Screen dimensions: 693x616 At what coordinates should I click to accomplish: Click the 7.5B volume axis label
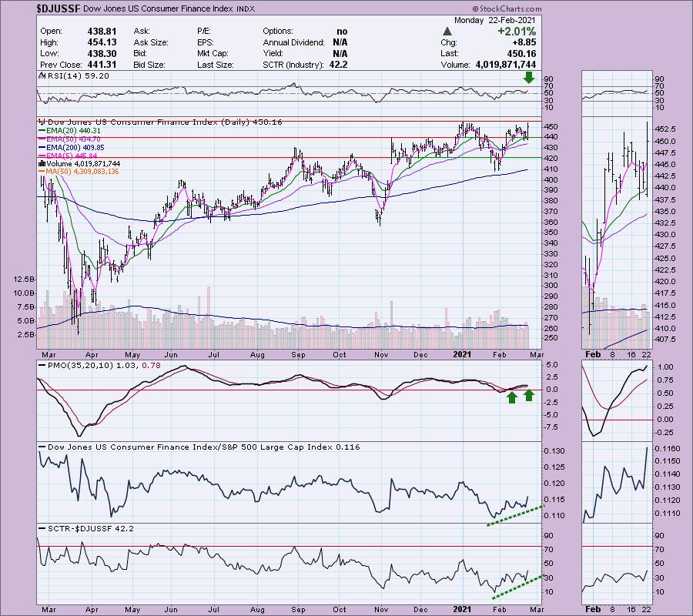coord(26,307)
